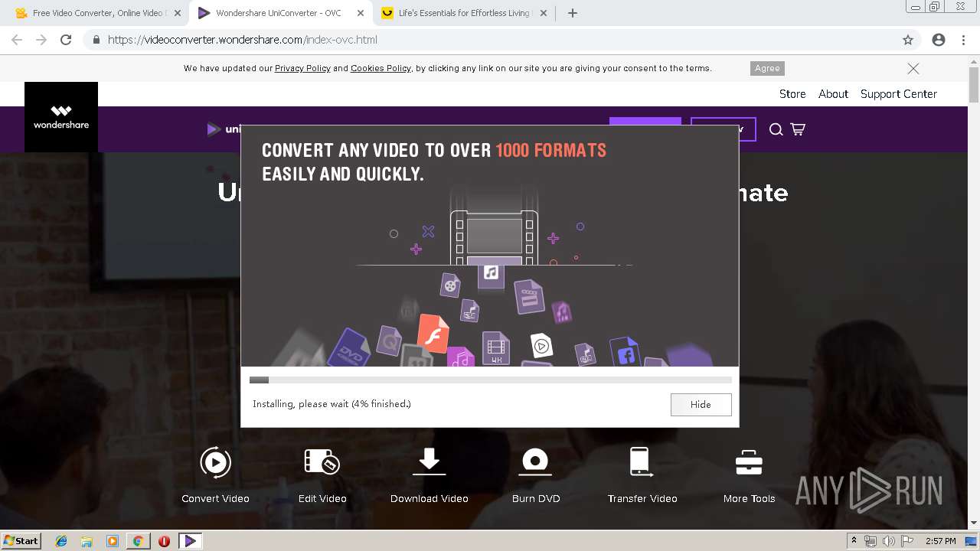The height and width of the screenshot is (551, 980).
Task: Close the Life's Essentials tab
Action: pos(544,13)
